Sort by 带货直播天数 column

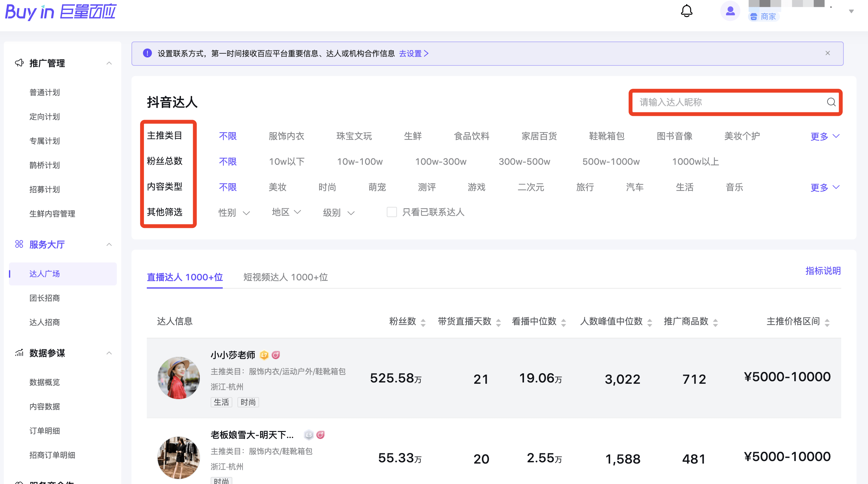click(x=498, y=322)
